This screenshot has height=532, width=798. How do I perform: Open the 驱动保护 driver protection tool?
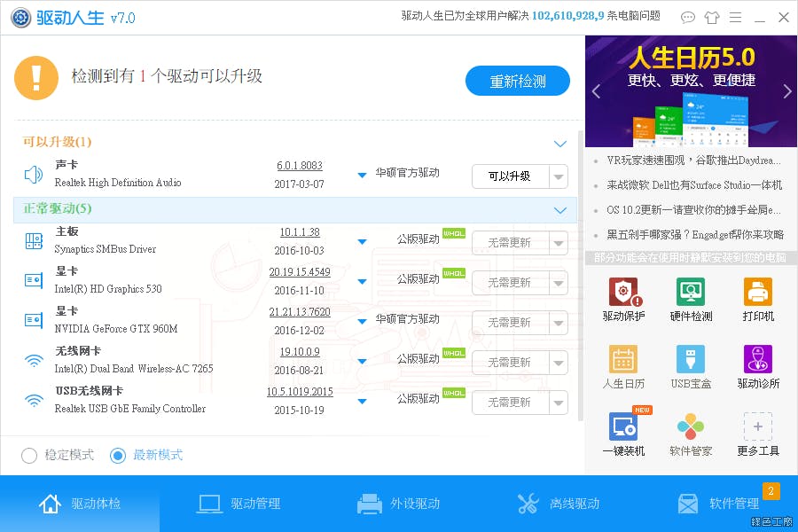tap(623, 299)
